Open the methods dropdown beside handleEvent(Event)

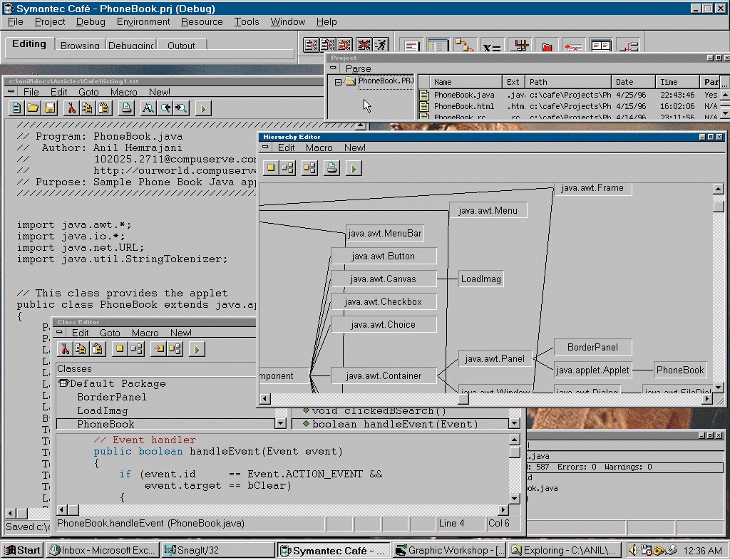coord(514,424)
